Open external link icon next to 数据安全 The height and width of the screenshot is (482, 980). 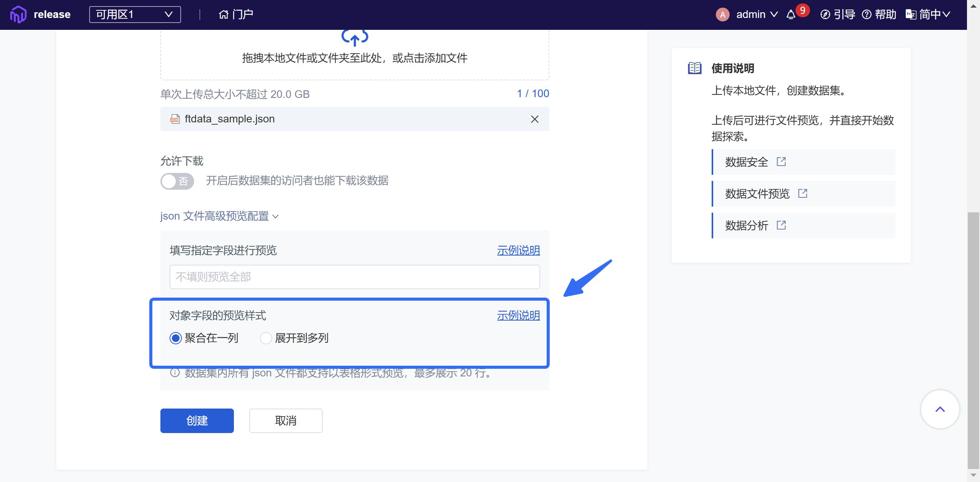coord(781,162)
